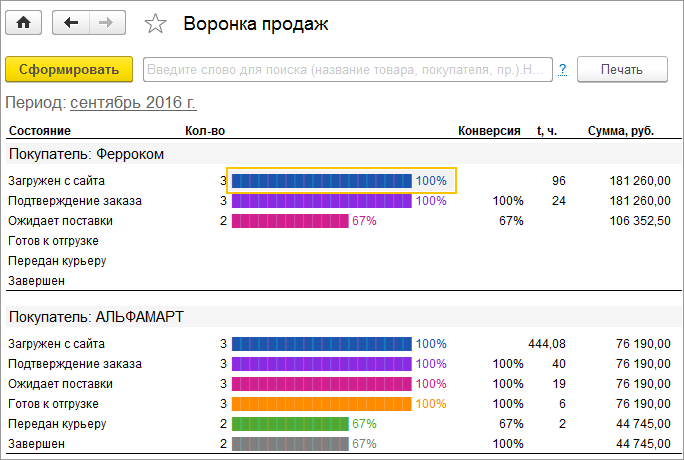Click АЛЬФАМАРТ's green Передан курьеру bar

click(x=289, y=424)
